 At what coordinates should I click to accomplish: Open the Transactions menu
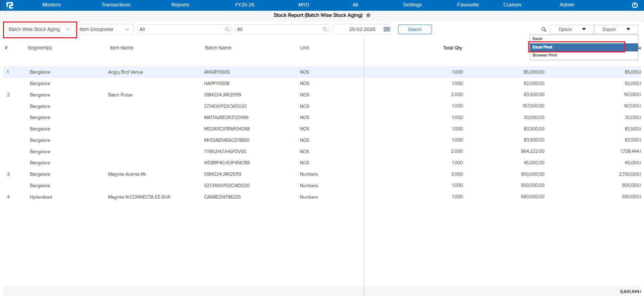pos(116,5)
